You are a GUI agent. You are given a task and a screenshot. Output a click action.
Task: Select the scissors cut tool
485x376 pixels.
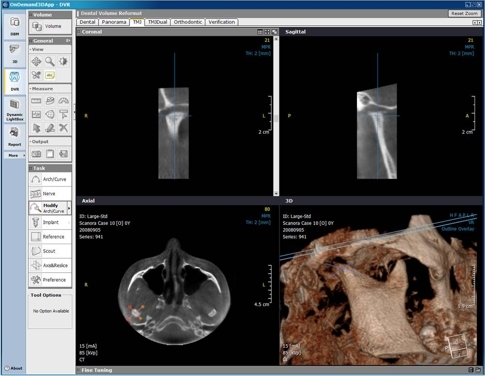tap(36, 75)
